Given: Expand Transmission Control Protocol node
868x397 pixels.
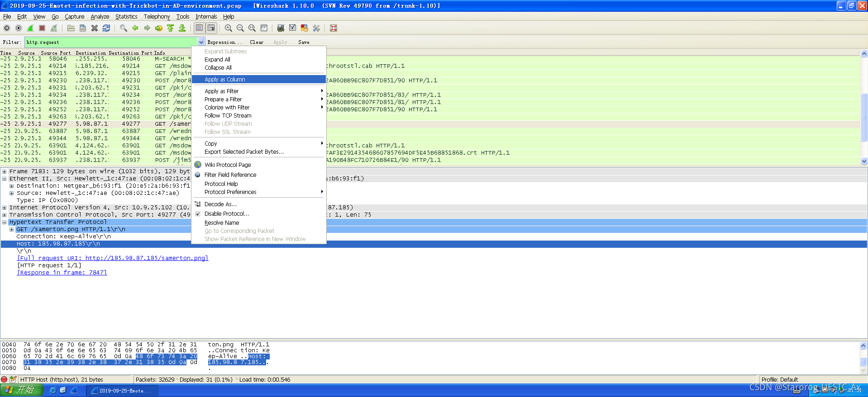Looking at the screenshot, I should [4, 215].
